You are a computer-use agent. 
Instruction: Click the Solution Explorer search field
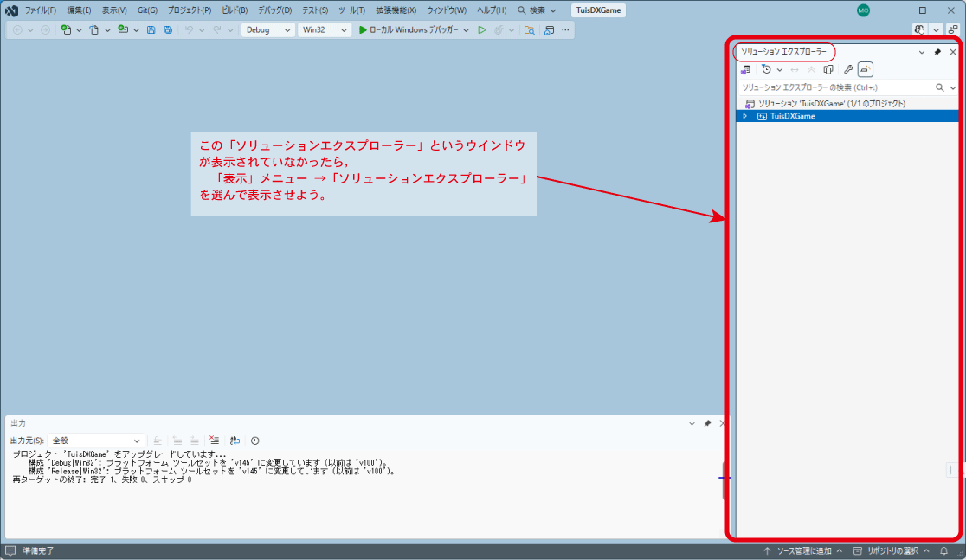tap(835, 87)
